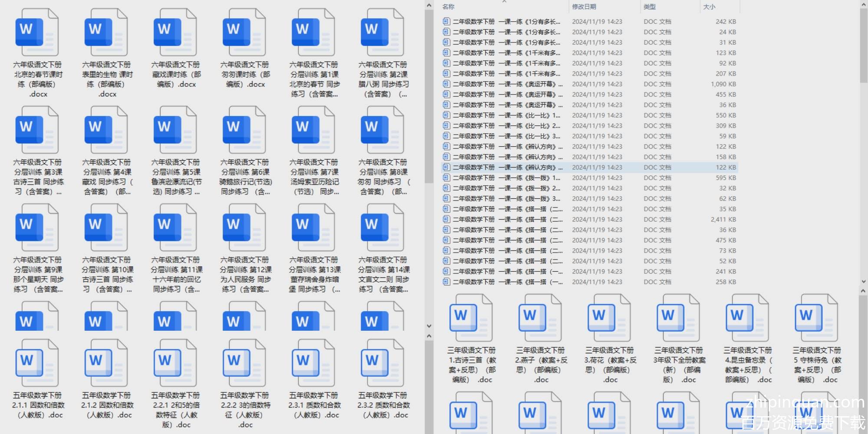Click the file name 第10课 古诗三首 同步练习

[x=107, y=274]
